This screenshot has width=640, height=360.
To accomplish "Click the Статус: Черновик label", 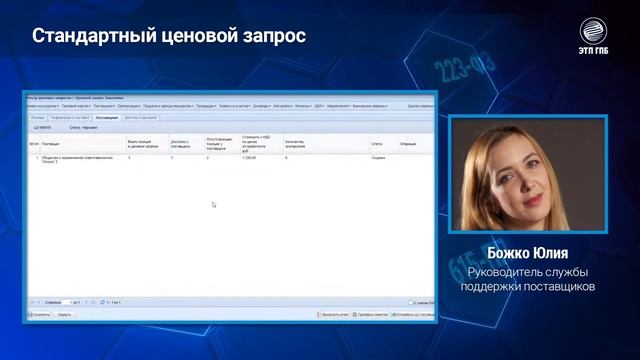I will 83,128.
